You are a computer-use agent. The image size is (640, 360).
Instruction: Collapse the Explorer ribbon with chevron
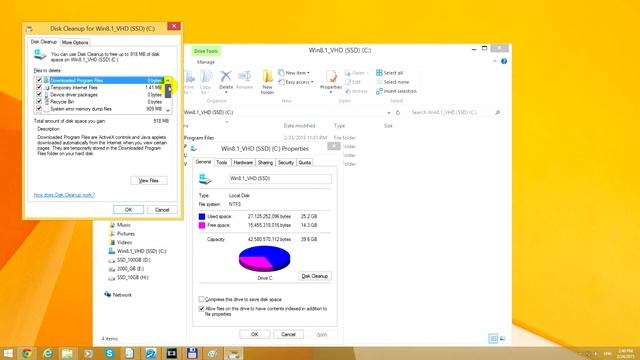point(495,61)
